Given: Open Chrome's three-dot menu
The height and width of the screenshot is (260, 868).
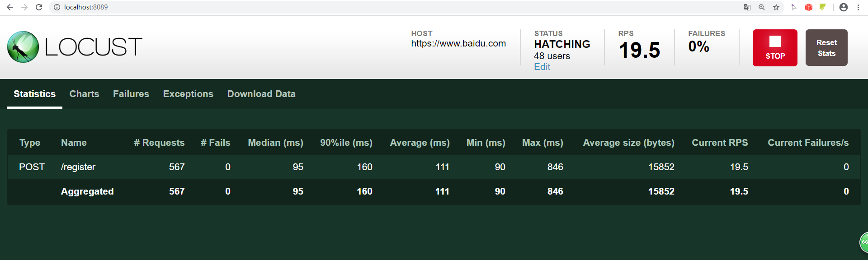Looking at the screenshot, I should tap(858, 7).
